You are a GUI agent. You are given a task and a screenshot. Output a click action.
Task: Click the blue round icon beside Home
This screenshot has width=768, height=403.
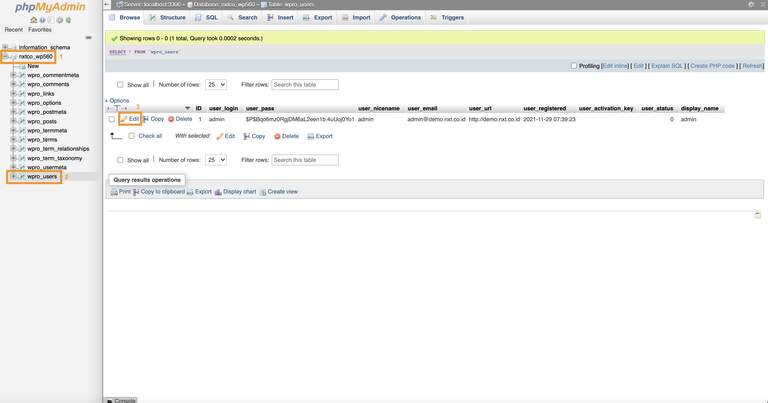tap(42, 20)
